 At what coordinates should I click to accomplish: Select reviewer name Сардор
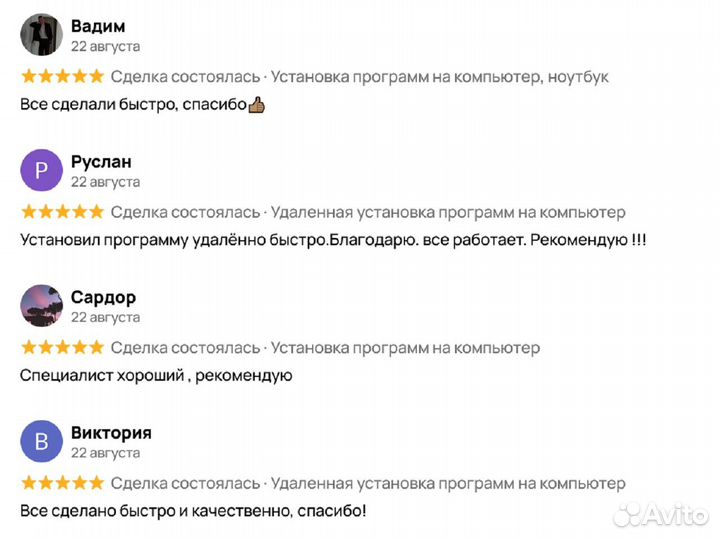(x=103, y=298)
